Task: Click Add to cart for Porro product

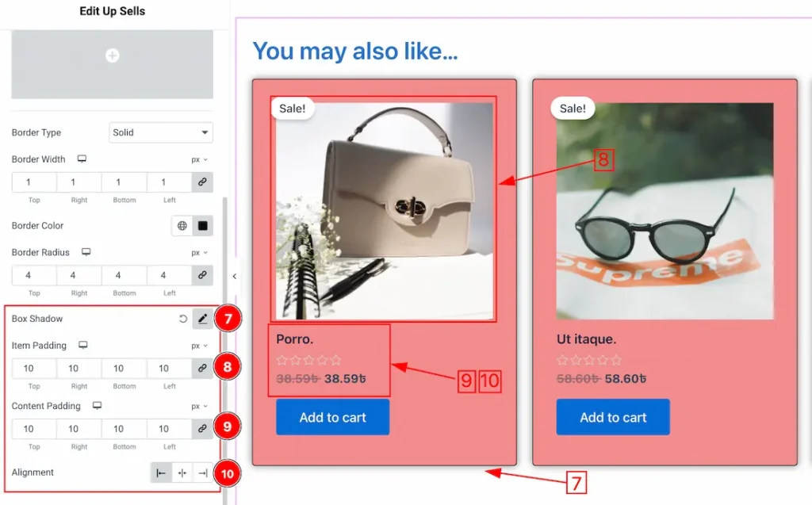Action: [x=332, y=417]
